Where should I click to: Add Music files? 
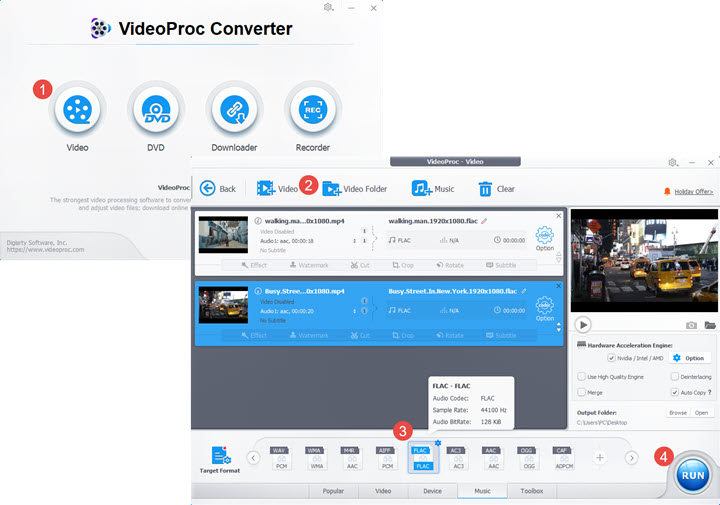point(433,188)
